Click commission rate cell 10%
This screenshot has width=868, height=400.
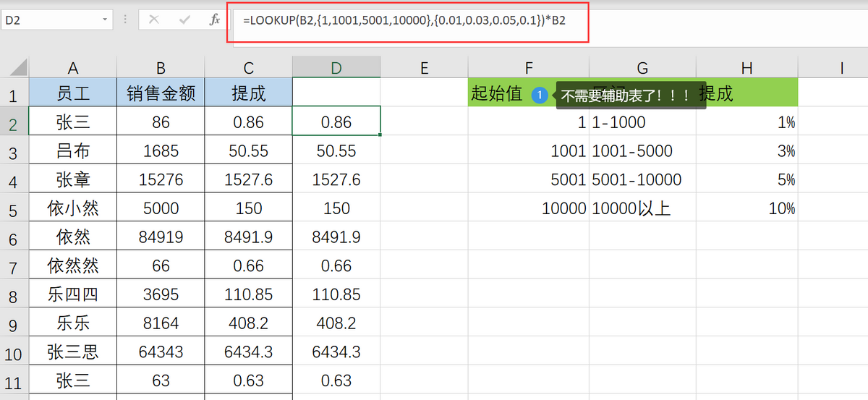pyautogui.click(x=747, y=208)
